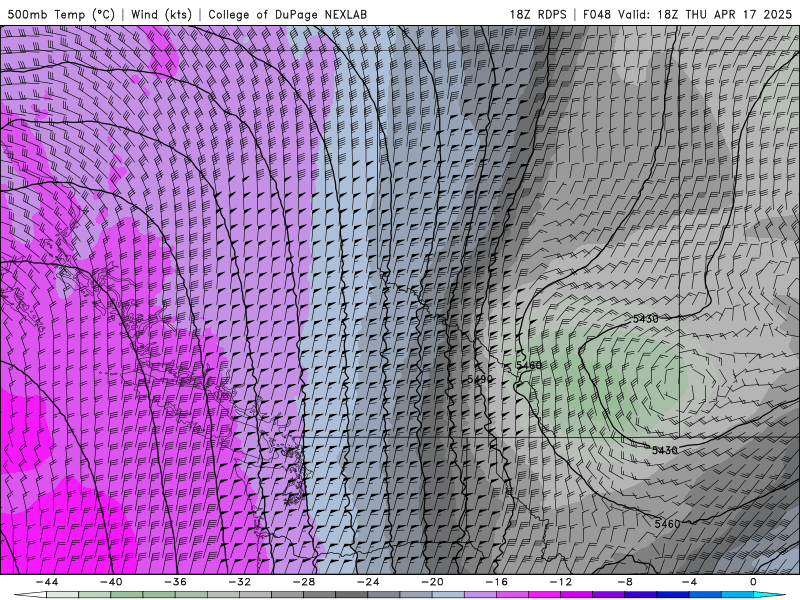Select the "College of DuPage NEXLAB" credit text
800x600 pixels.
click(x=287, y=14)
